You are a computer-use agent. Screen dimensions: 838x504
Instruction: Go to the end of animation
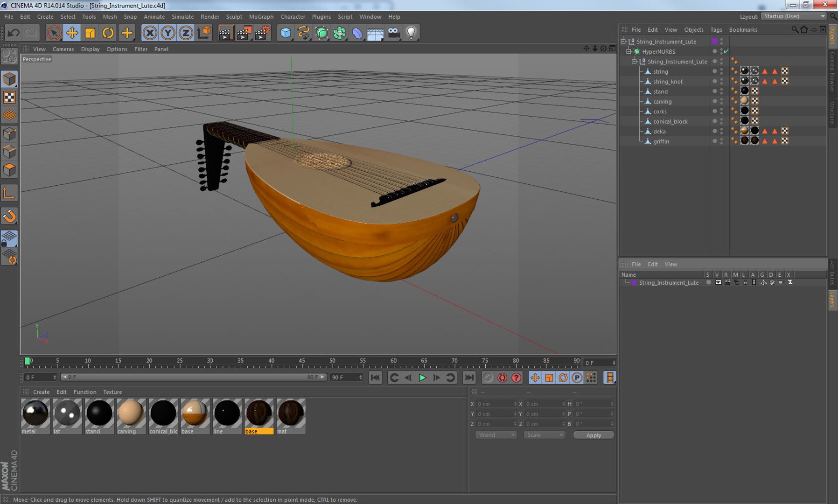pyautogui.click(x=469, y=378)
